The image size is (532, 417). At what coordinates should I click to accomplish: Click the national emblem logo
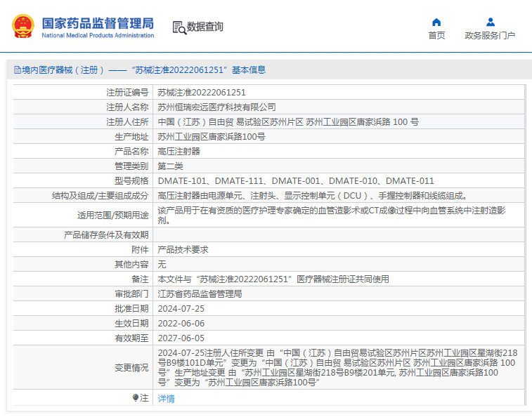[x=22, y=27]
